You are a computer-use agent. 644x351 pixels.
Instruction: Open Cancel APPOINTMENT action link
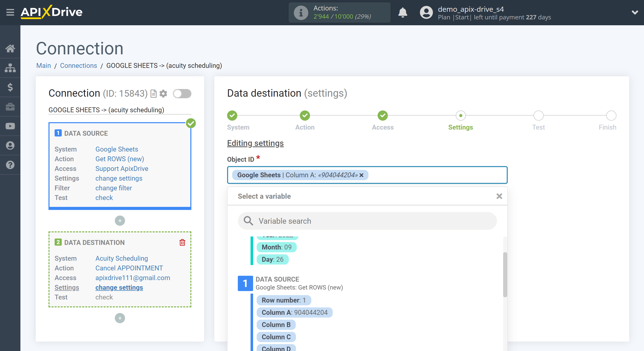tap(129, 268)
